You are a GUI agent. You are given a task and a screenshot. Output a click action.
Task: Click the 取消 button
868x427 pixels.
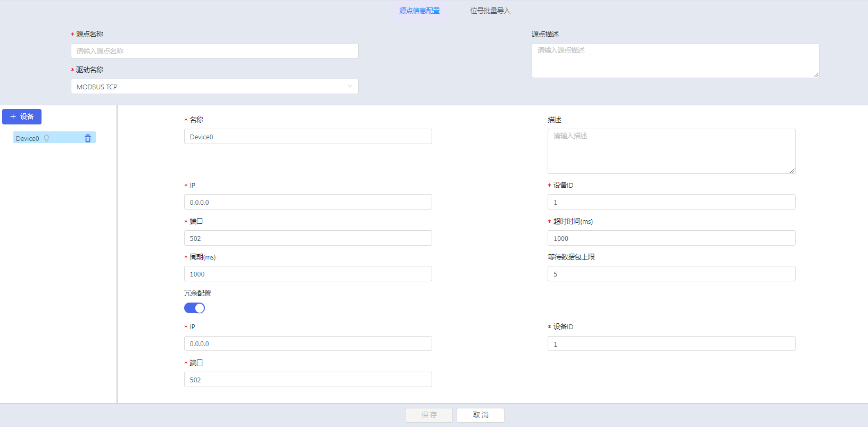tap(480, 415)
